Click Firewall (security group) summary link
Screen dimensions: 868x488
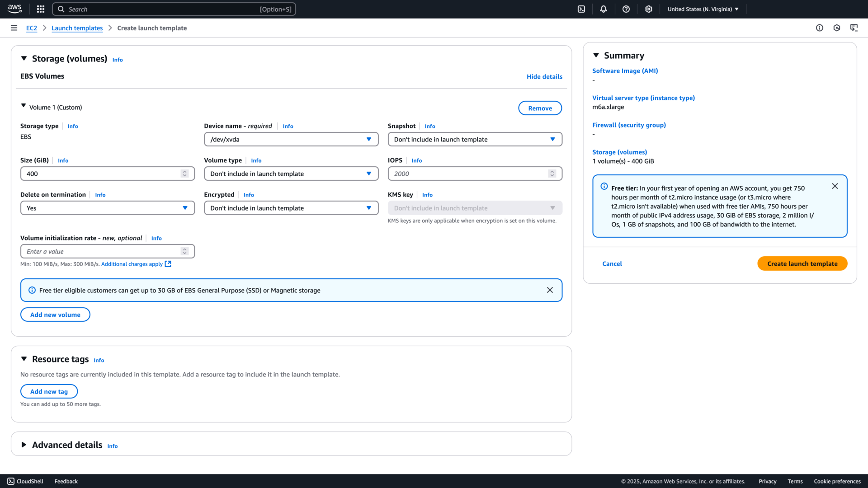[x=629, y=125]
